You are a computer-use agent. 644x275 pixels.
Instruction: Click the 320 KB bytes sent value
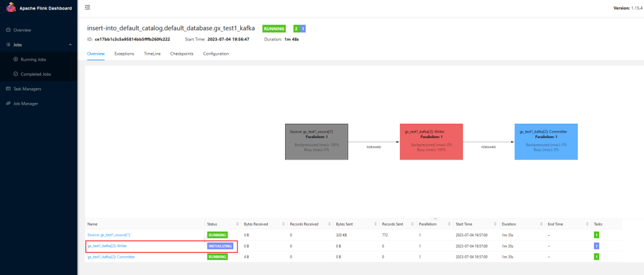[341, 235]
